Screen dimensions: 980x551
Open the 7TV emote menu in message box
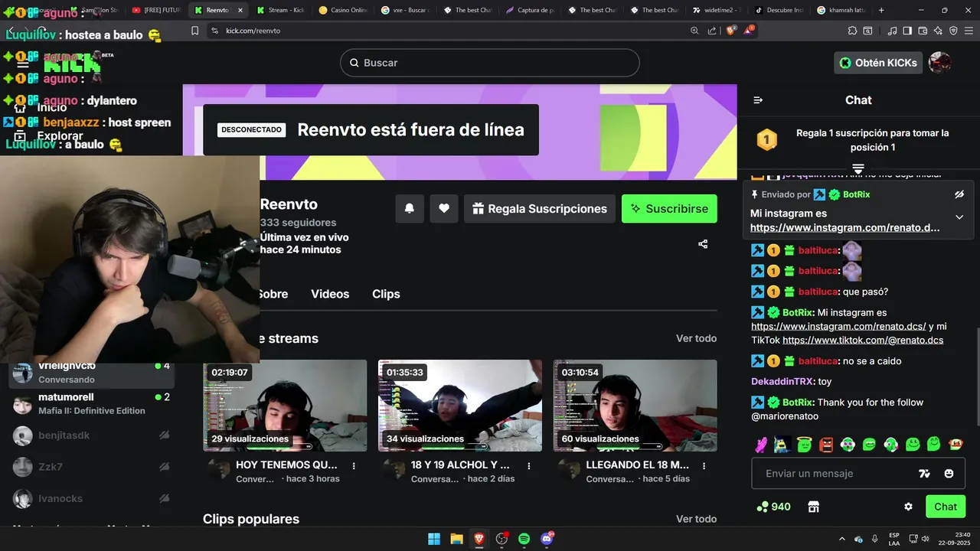924,474
